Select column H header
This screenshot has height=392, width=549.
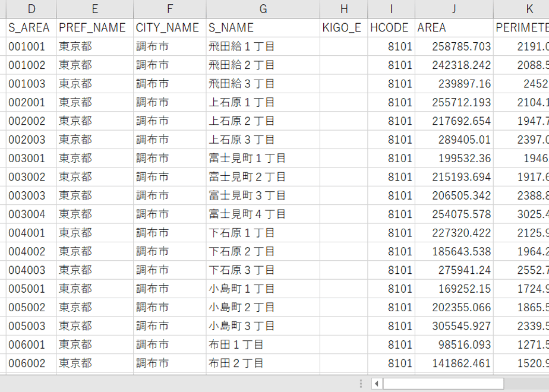click(344, 9)
